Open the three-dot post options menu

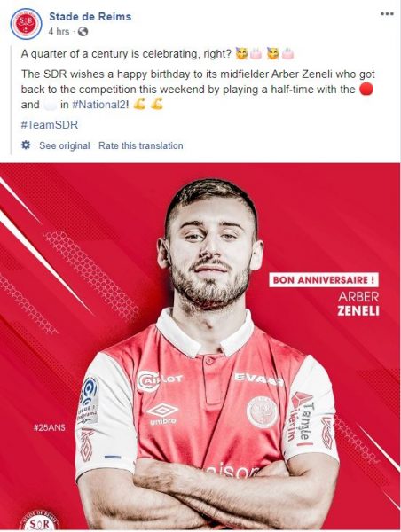[387, 14]
